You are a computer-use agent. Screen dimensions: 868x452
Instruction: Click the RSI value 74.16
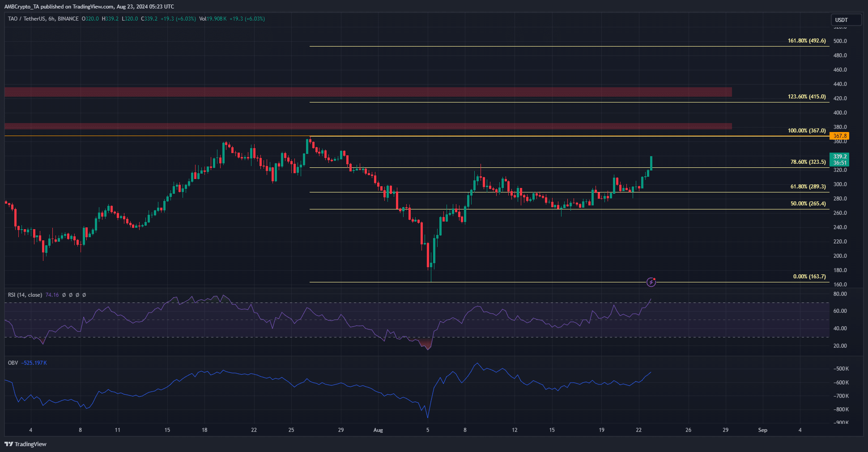tap(52, 295)
